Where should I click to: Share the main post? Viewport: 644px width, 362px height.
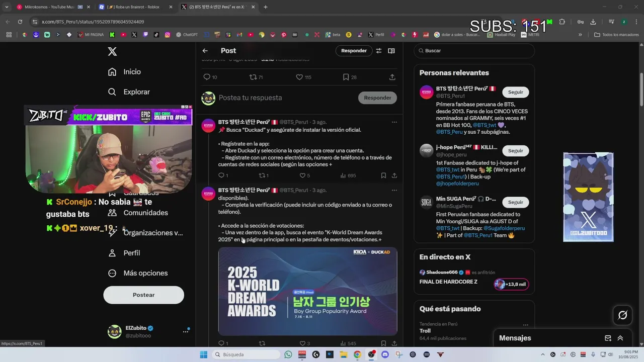tap(392, 77)
